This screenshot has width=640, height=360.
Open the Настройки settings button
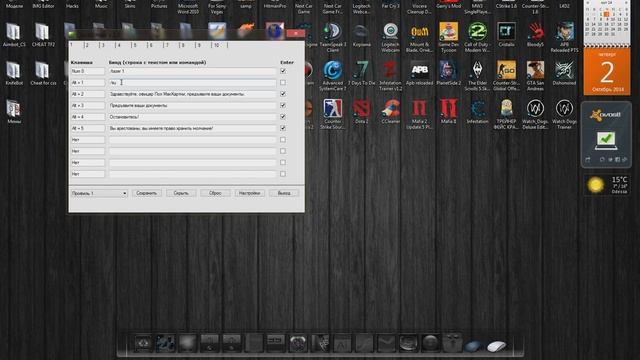[249, 193]
